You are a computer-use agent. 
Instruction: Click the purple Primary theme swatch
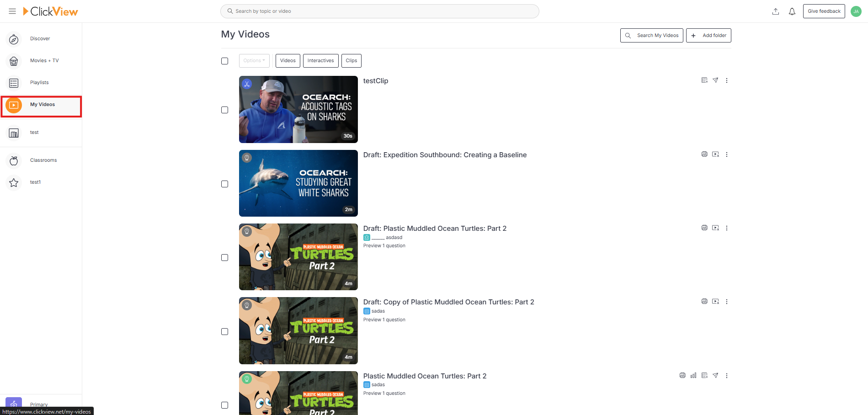point(13,403)
